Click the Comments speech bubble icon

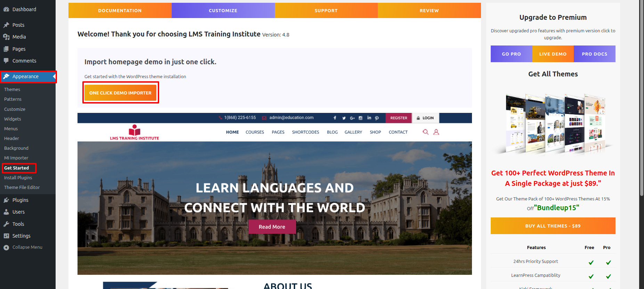pyautogui.click(x=6, y=61)
